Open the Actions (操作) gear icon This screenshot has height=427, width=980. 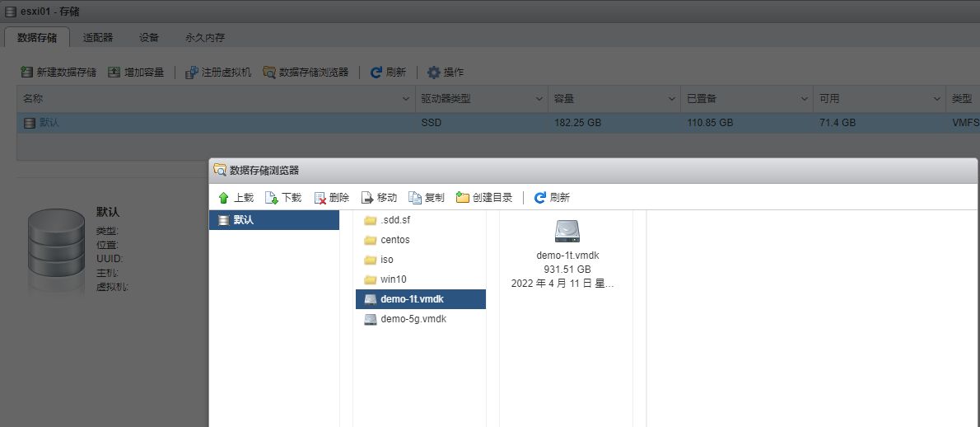[434, 73]
